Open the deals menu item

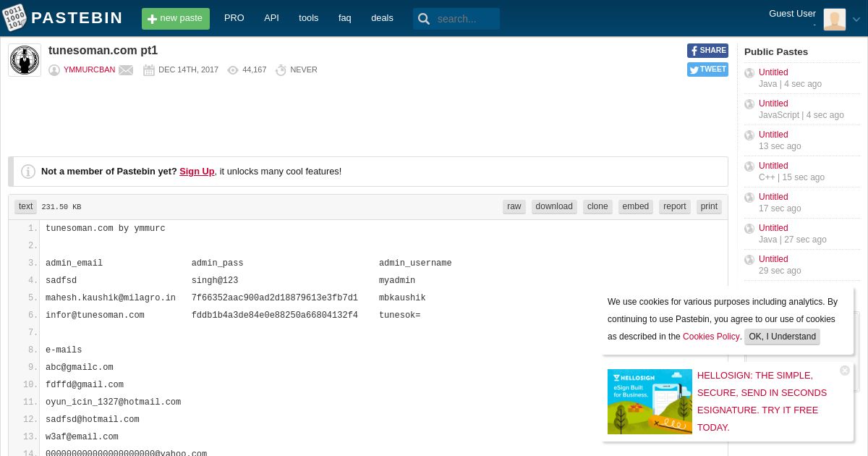[382, 18]
